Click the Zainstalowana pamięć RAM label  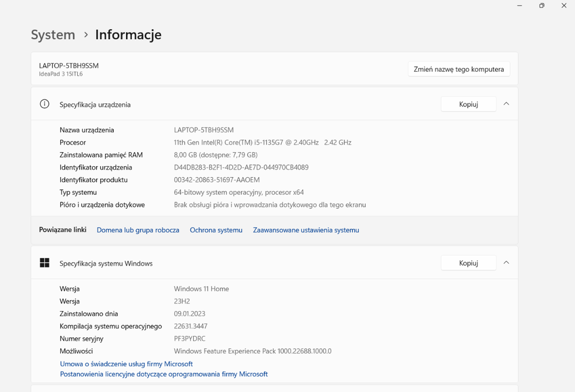(101, 155)
